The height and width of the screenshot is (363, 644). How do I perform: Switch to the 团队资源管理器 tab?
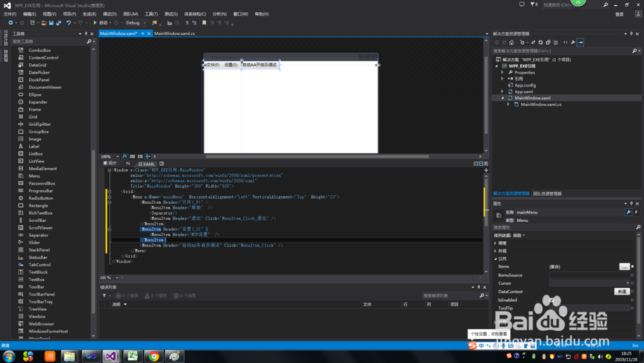[x=547, y=193]
